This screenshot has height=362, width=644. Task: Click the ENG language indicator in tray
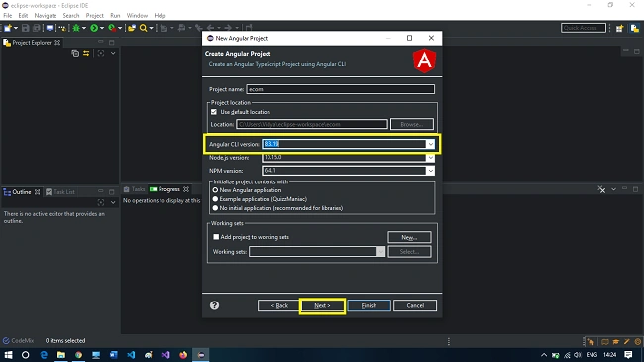(591, 355)
